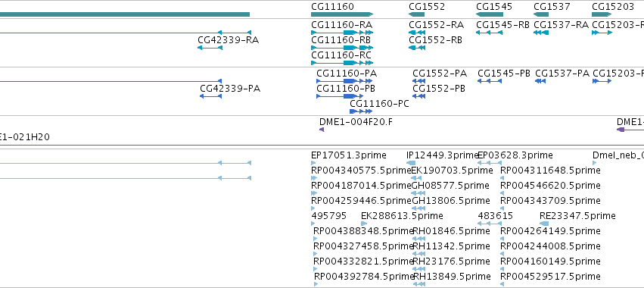This screenshot has height=288, width=644.
Task: Click EST RP004343709.5prime
Action: tap(550, 201)
